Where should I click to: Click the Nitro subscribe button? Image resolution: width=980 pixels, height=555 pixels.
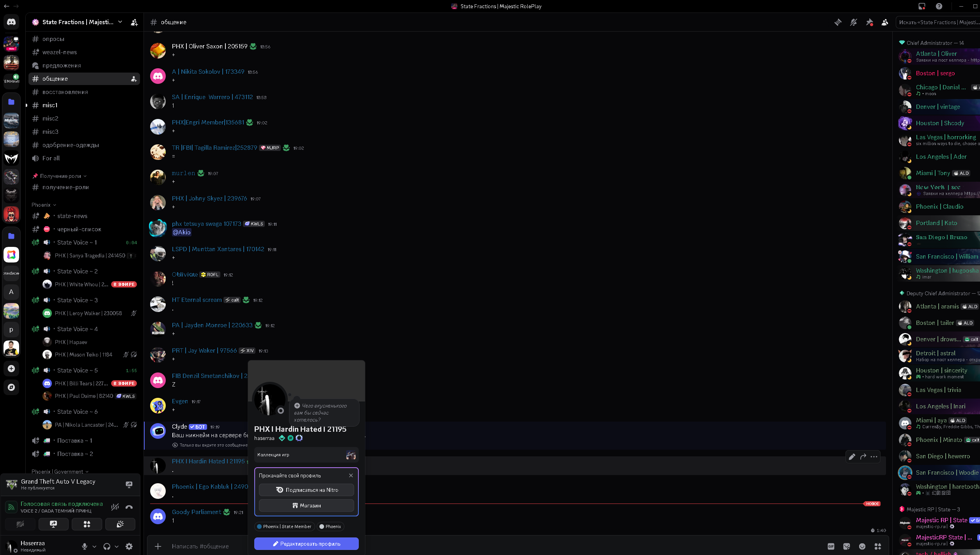306,490
